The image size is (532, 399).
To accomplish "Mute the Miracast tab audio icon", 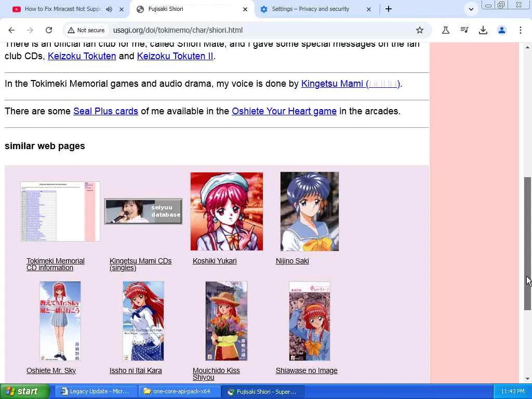I will click(x=109, y=9).
